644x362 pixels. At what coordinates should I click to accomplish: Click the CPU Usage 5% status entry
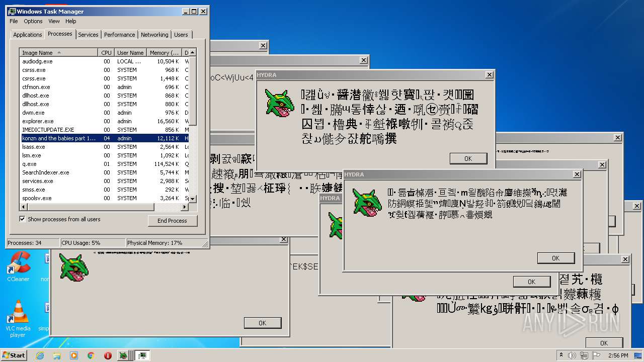[x=93, y=243]
